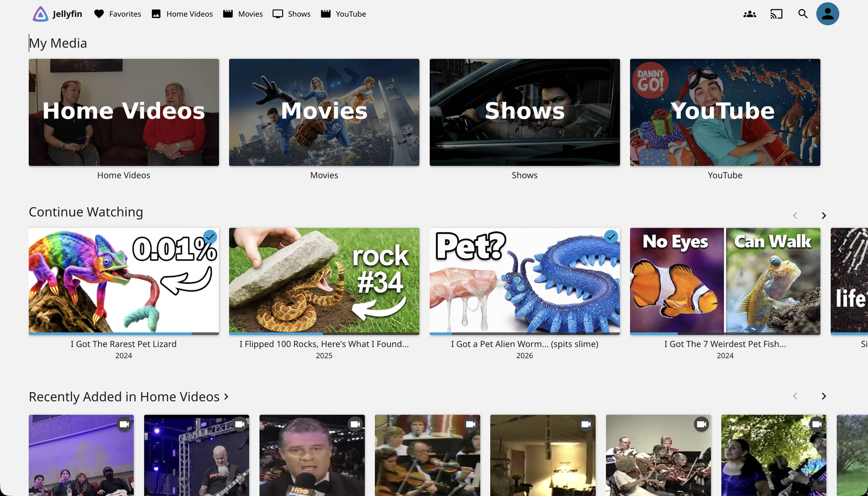This screenshot has height=496, width=868.
Task: Open the 'I Got a Pet Alien Worm' title
Action: 525,344
